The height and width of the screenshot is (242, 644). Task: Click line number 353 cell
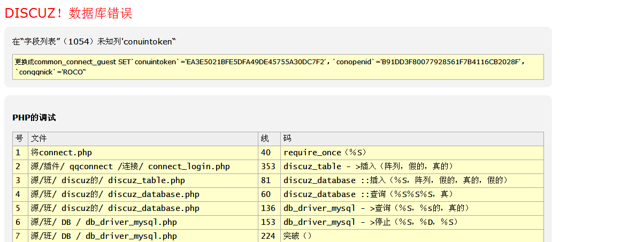(267, 167)
